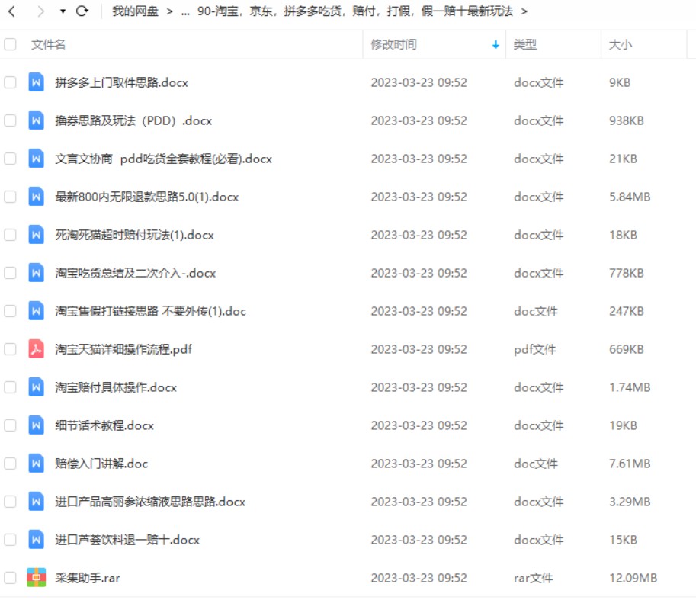
Task: Click the RAR archive icon of 采集助手.rar
Action: pos(37,578)
